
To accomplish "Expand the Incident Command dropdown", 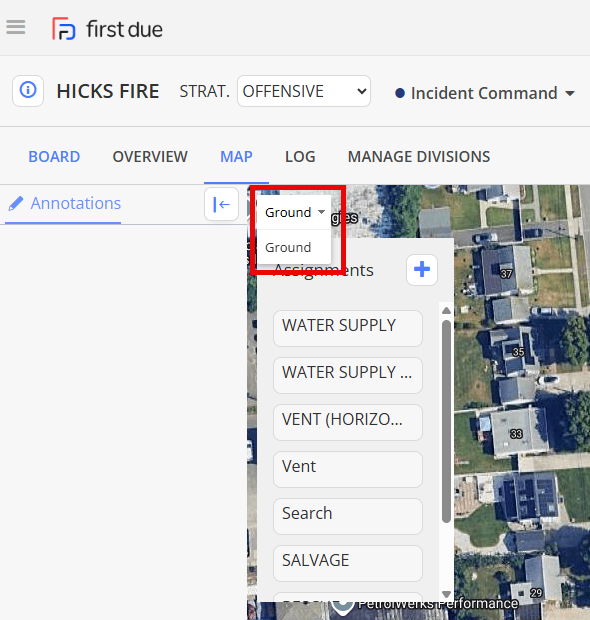I will point(485,93).
